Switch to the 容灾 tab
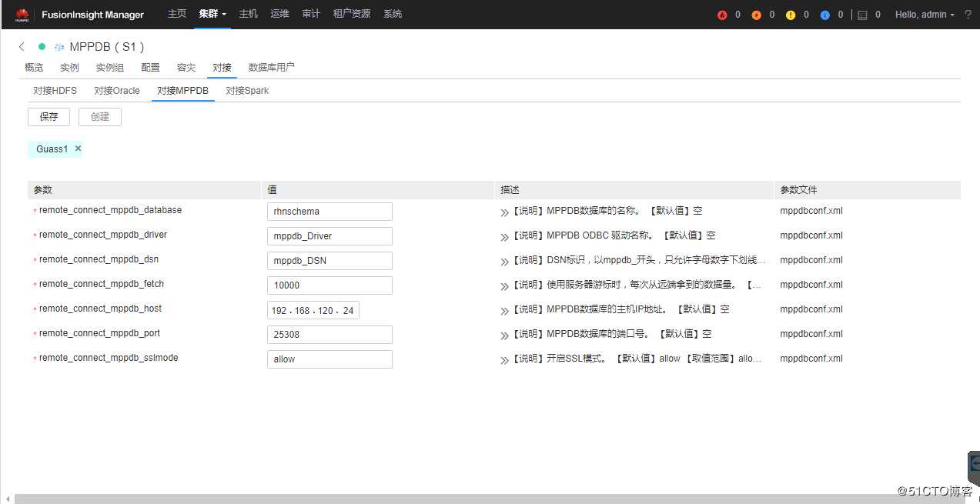 [186, 68]
